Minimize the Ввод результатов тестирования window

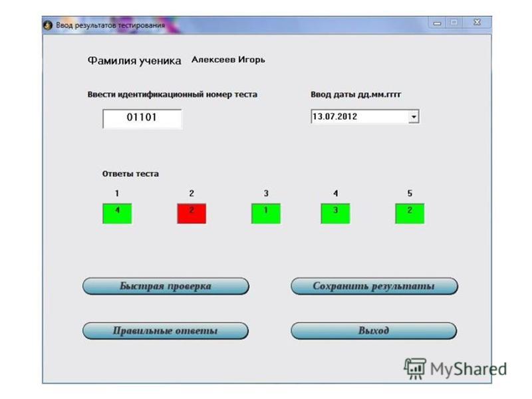click(x=438, y=23)
